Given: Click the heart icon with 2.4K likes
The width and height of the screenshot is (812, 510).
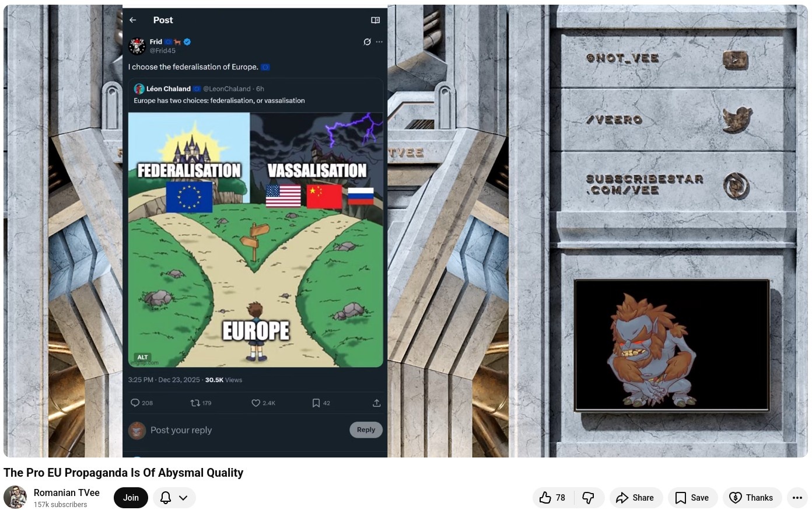Looking at the screenshot, I should 256,403.
